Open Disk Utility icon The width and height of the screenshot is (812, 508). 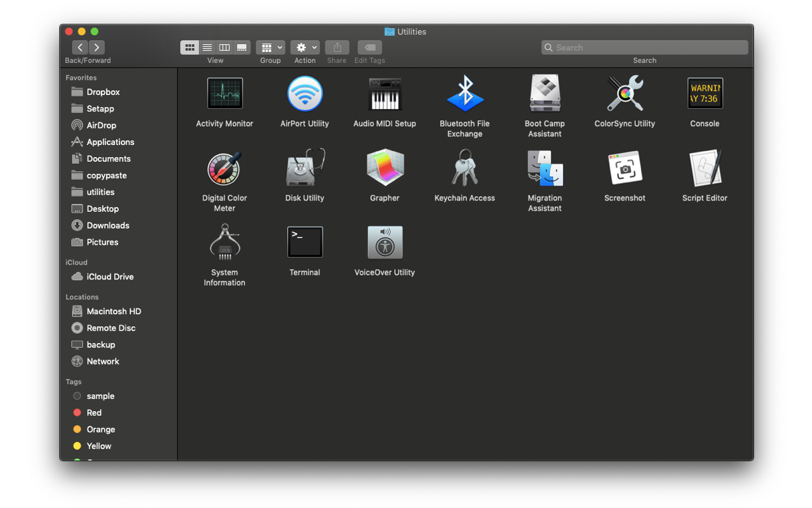(304, 168)
